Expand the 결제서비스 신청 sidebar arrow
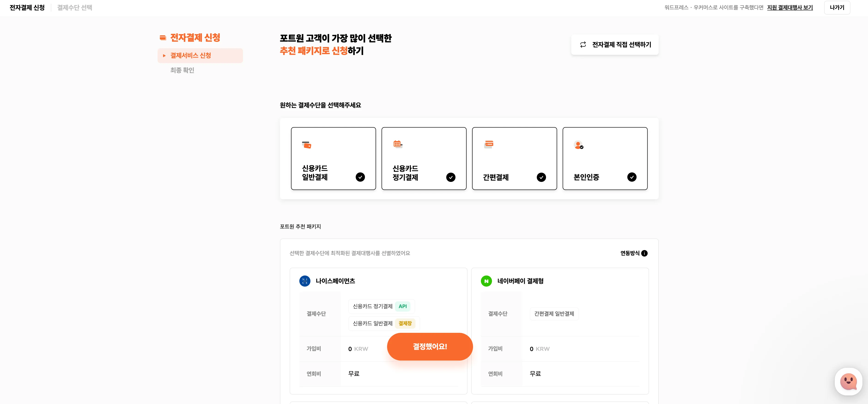 pos(164,56)
